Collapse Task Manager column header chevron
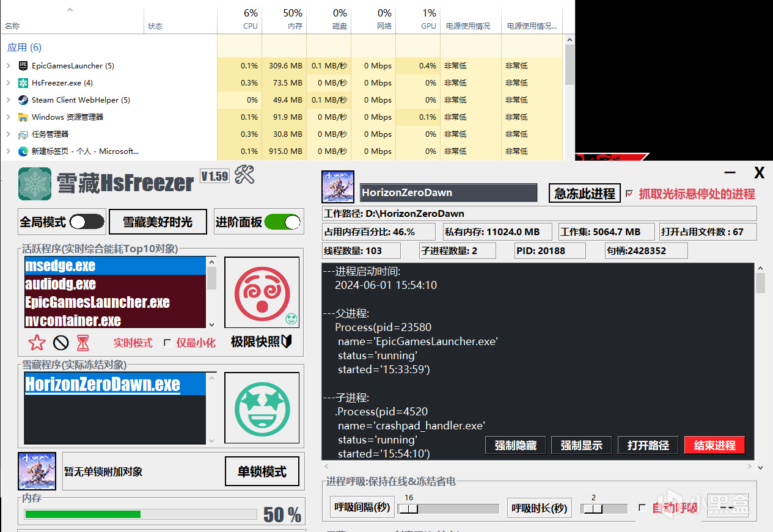 [70, 10]
